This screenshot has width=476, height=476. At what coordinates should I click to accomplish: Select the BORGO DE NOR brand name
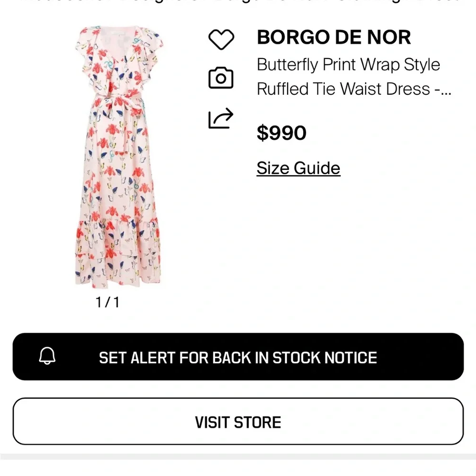click(x=334, y=37)
